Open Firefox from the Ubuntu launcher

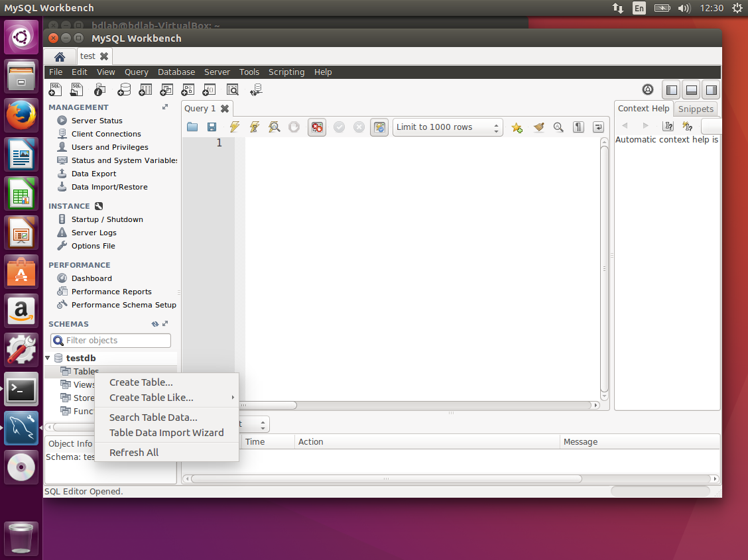click(x=21, y=115)
